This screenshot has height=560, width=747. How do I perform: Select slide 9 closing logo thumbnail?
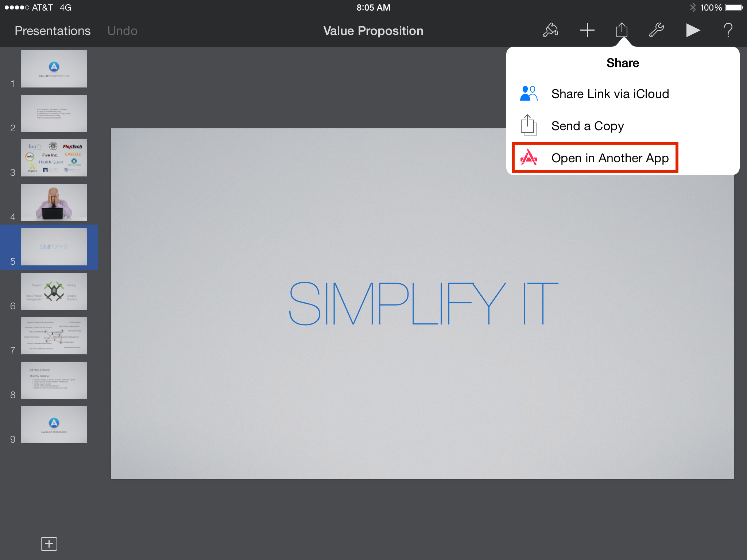coord(54,425)
